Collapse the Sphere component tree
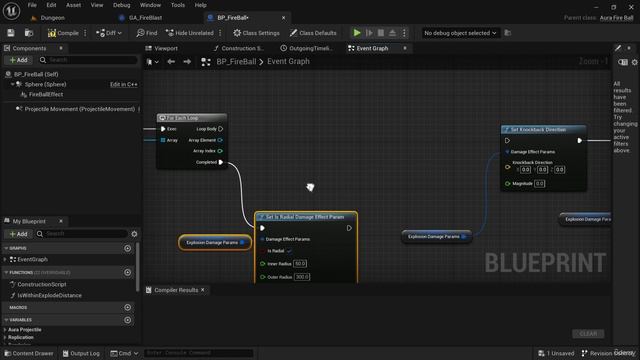Image resolution: width=640 pixels, height=360 pixels. [12, 84]
